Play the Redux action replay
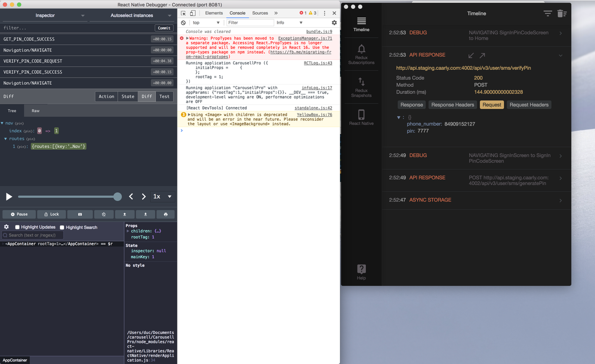The image size is (595, 364). point(9,197)
